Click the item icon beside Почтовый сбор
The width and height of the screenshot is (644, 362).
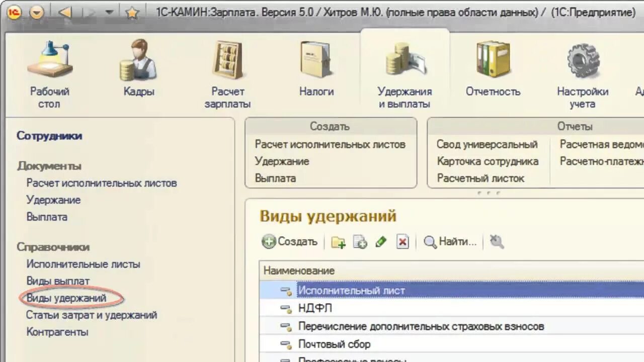pyautogui.click(x=286, y=345)
